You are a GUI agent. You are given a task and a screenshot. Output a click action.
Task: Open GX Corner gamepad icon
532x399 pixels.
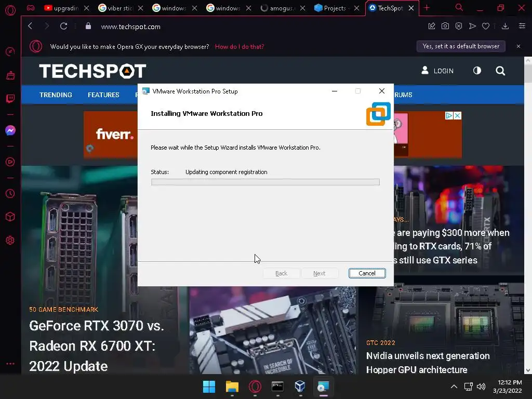[x=31, y=8]
